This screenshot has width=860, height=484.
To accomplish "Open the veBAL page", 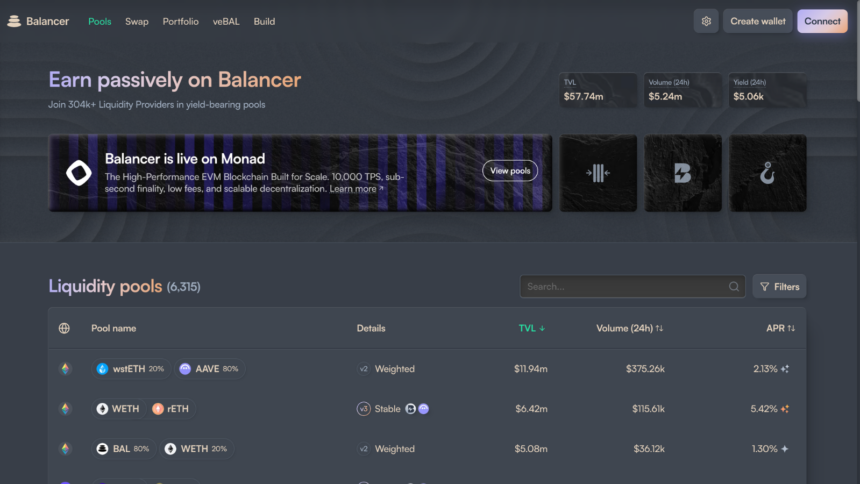I will 226,21.
